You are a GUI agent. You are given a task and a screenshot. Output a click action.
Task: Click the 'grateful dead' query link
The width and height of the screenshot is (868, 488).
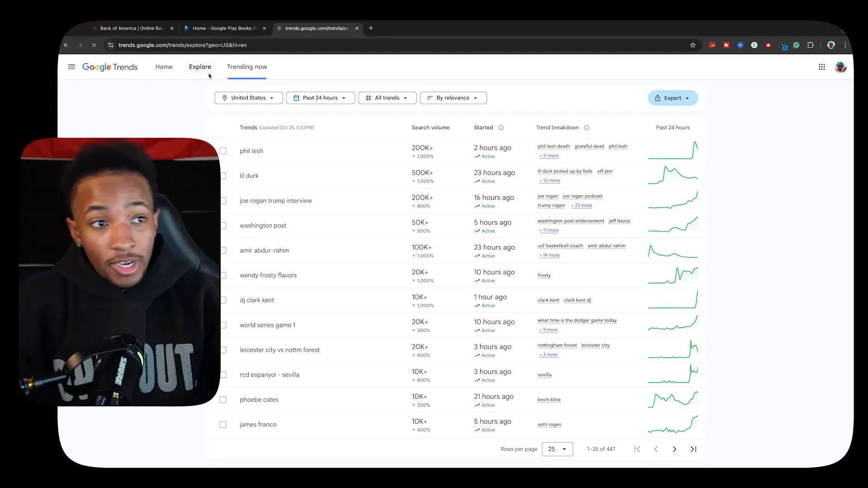[x=589, y=146]
